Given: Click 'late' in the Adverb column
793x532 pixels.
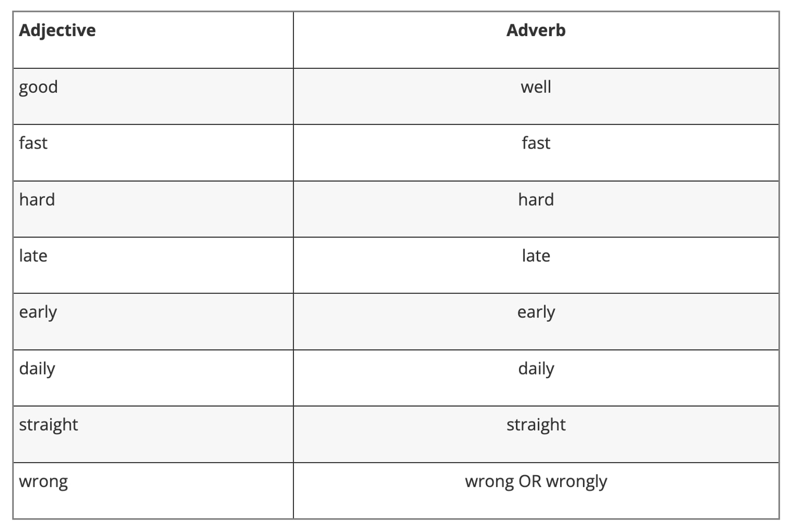Looking at the screenshot, I should [536, 256].
